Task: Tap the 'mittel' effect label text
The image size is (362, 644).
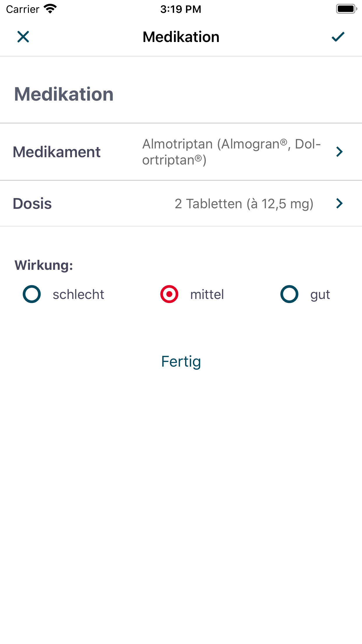Action: point(207,295)
